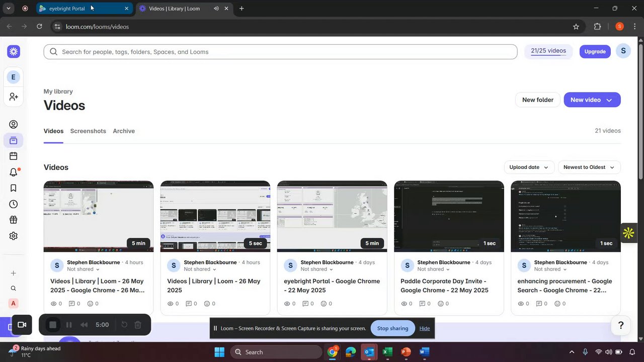Switch to the Screenshots tab
Viewport: 644px width, 362px height.
[88, 131]
